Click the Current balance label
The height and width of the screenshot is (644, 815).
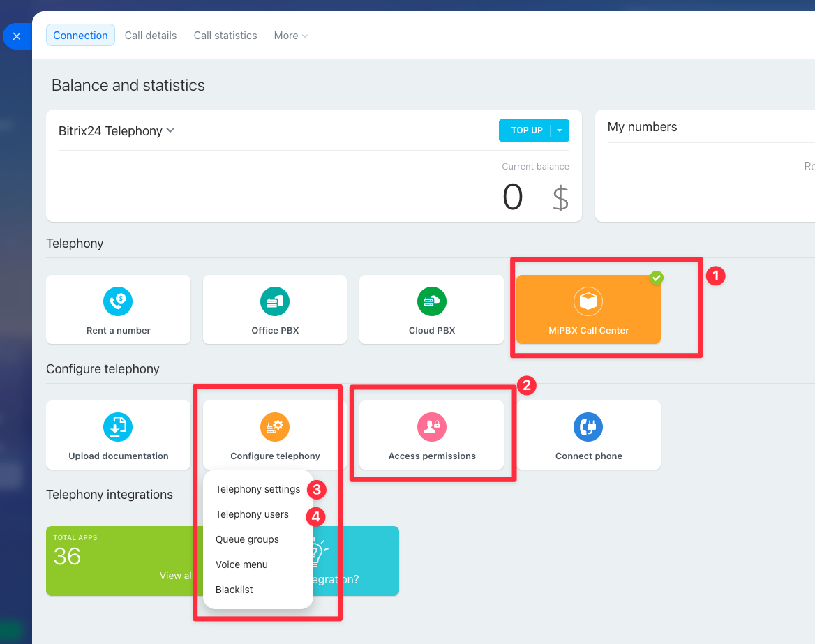535,166
